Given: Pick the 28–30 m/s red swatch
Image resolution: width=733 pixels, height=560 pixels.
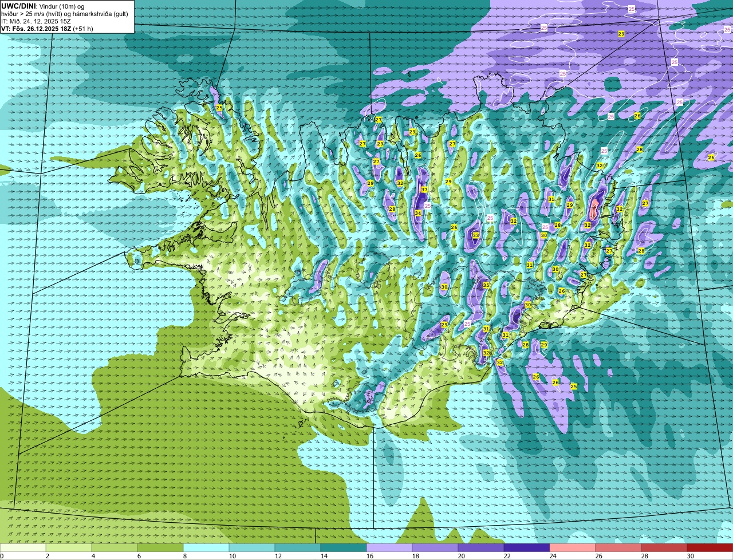Looking at the screenshot, I should point(664,547).
